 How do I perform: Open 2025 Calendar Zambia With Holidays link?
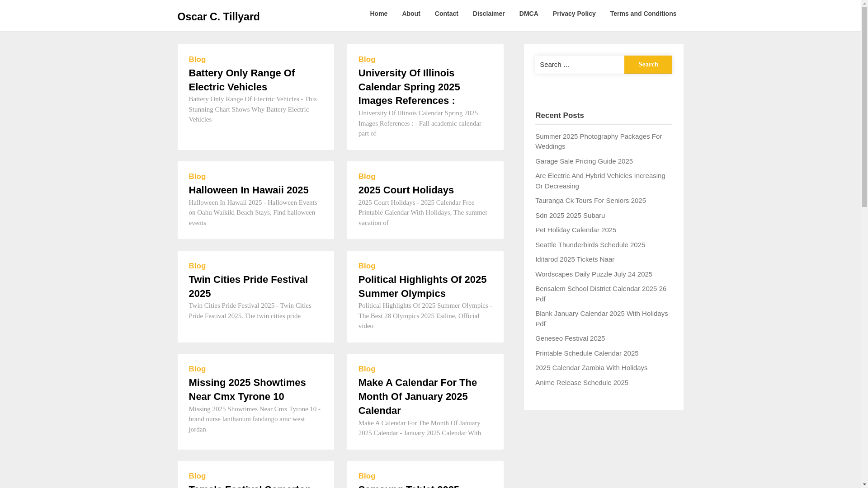[x=591, y=368]
